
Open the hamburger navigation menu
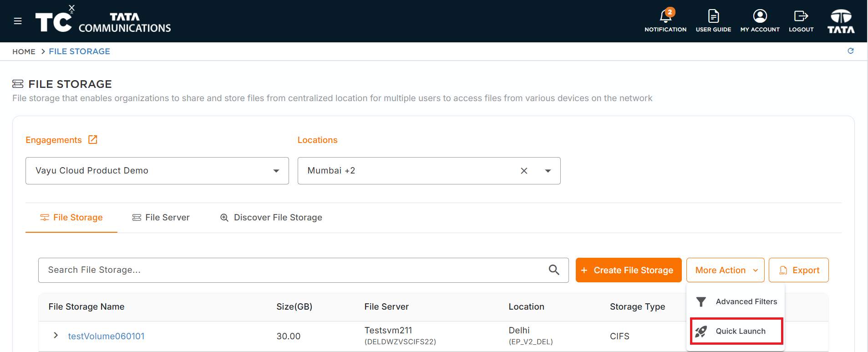click(x=18, y=21)
